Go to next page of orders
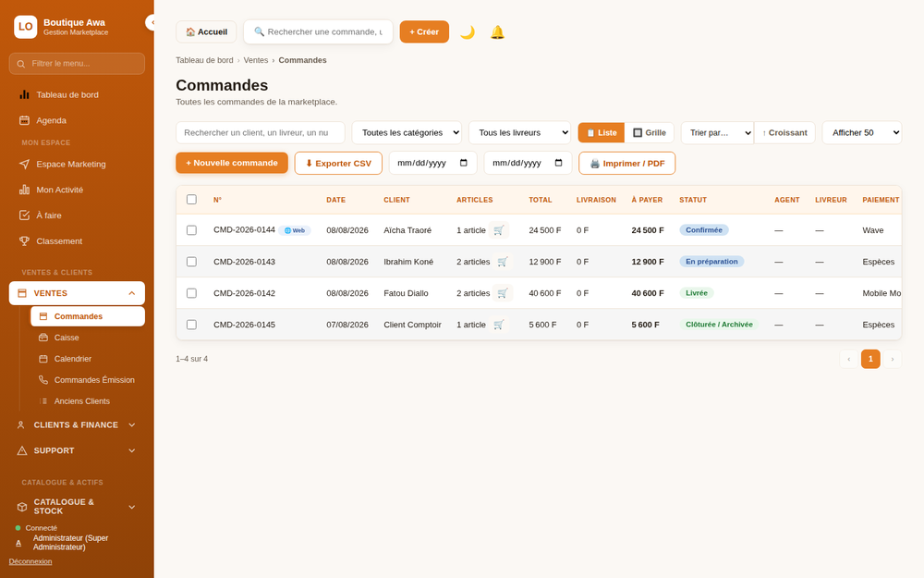Screen dimensions: 924x578 [x=893, y=359]
